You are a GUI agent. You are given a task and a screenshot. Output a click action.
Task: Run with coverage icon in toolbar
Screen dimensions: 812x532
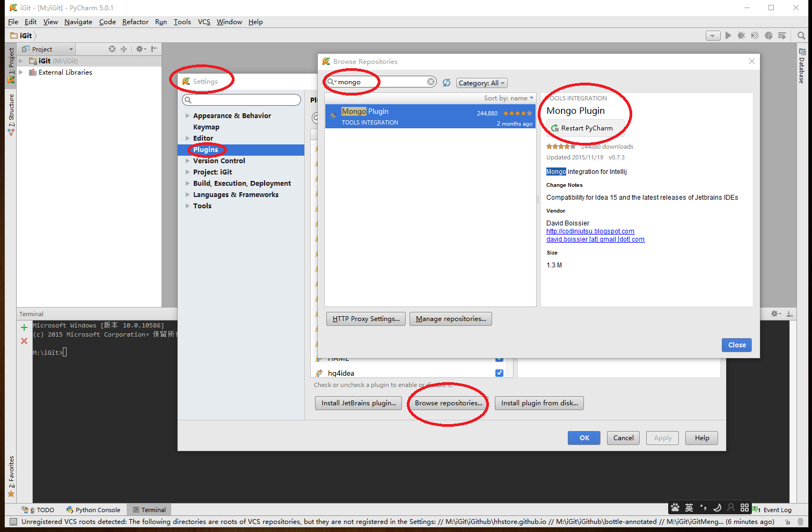click(x=755, y=35)
